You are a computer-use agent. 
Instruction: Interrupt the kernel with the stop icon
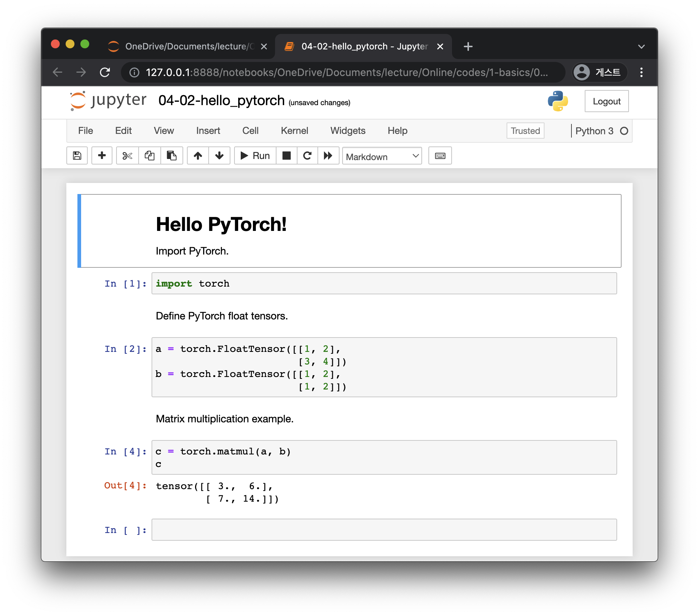[286, 156]
